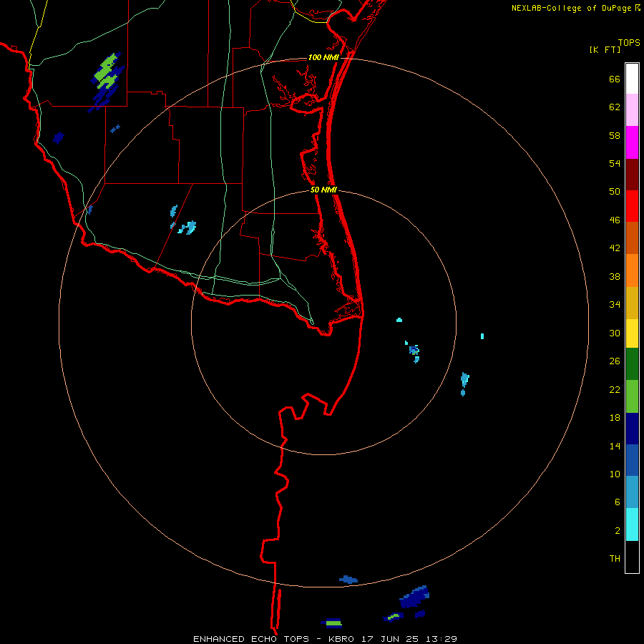
Task: Click the '54' legend value
Action: coord(615,163)
